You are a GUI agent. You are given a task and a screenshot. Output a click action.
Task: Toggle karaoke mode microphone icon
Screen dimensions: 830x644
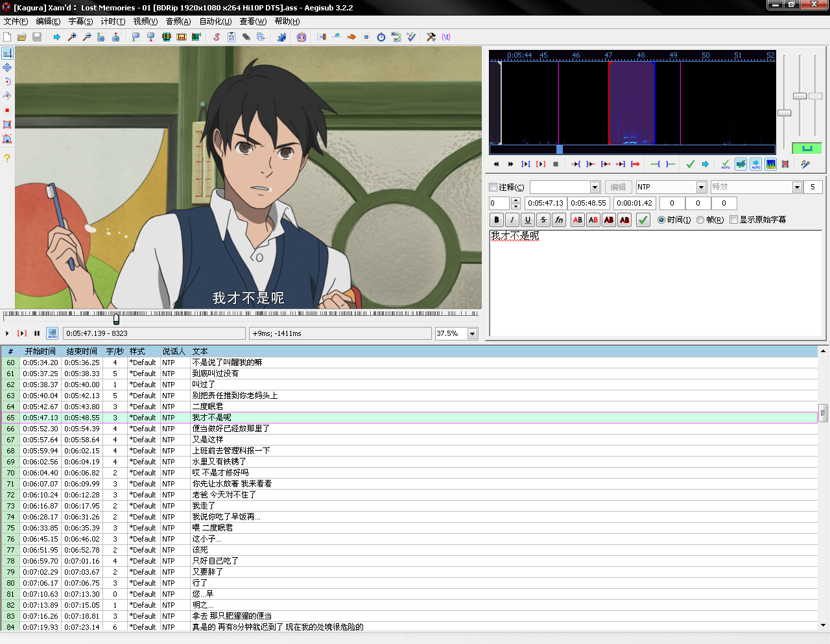(x=805, y=164)
